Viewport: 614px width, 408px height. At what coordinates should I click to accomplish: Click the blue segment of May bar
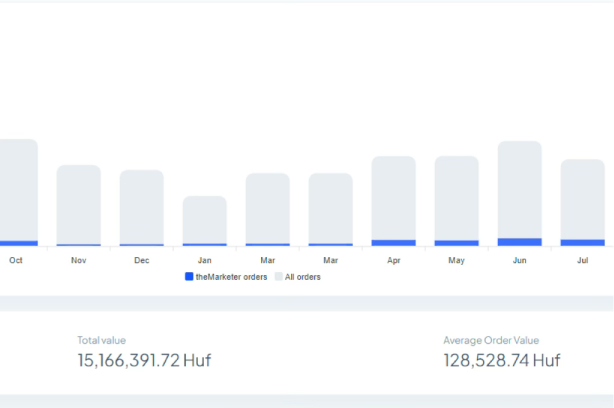coord(456,243)
